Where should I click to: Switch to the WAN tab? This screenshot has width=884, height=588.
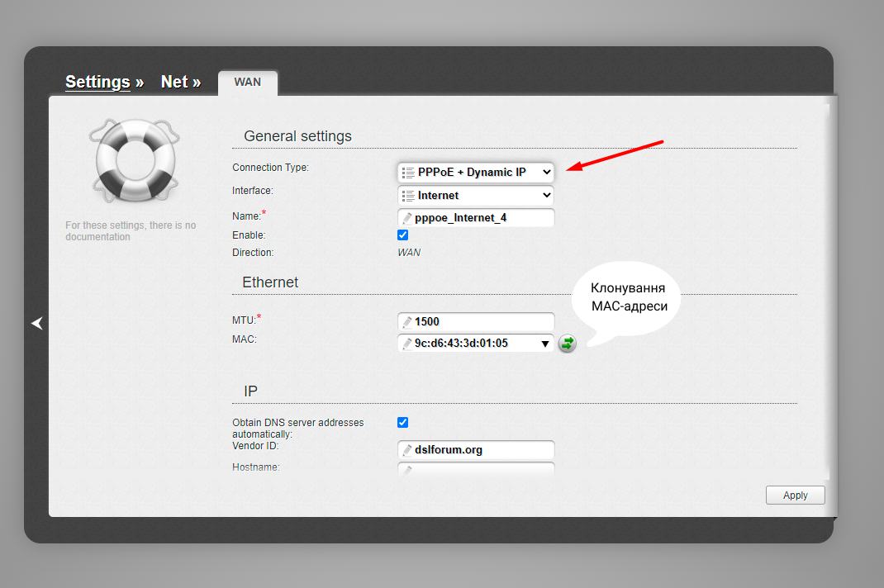click(x=247, y=82)
